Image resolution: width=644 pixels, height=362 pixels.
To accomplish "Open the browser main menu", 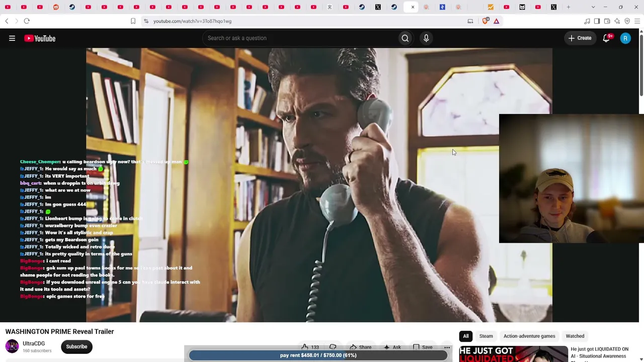I will (637, 21).
